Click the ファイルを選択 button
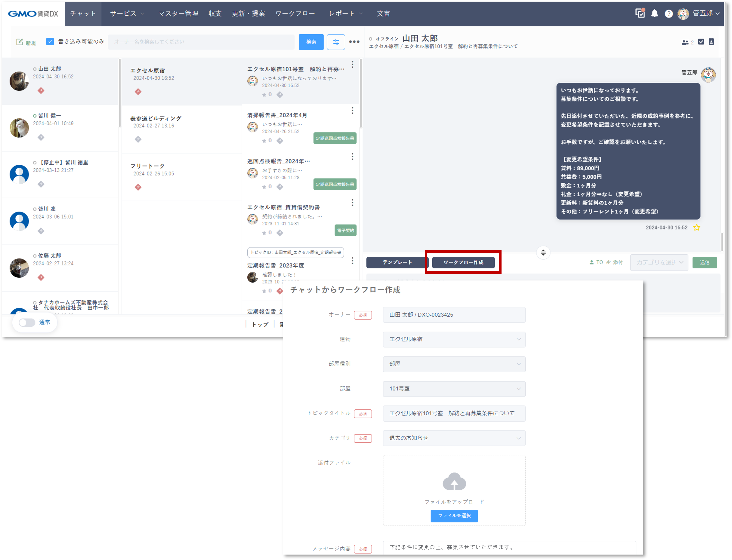The image size is (732, 560). tap(454, 516)
